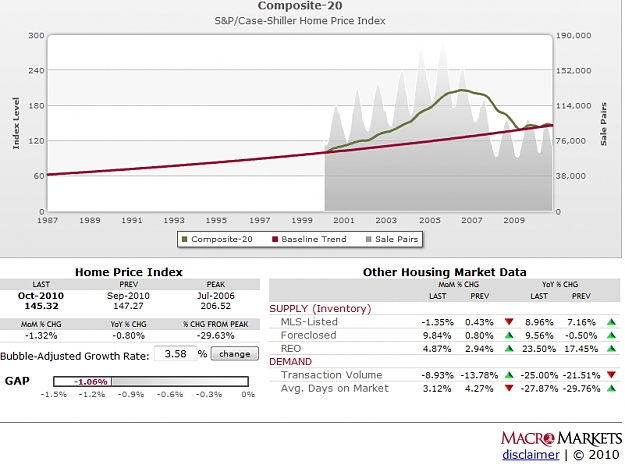Click the green up arrow beside Foreclosed MoM
This screenshot has height=472, width=625.
pos(509,335)
